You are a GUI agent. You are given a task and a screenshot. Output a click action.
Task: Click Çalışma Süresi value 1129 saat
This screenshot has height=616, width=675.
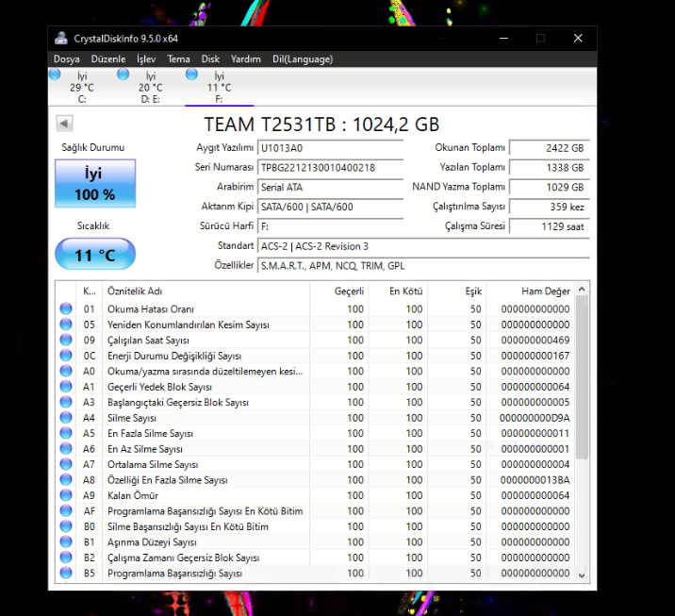coord(550,226)
